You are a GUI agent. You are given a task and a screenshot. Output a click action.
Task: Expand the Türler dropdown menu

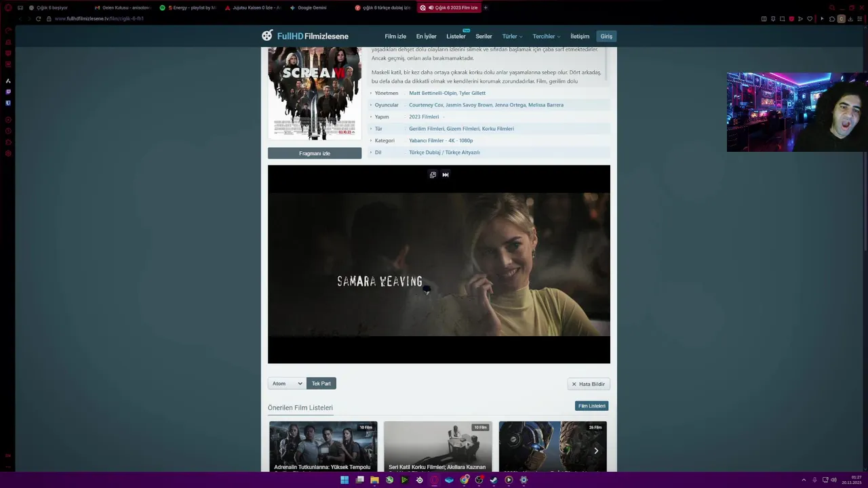(x=512, y=37)
